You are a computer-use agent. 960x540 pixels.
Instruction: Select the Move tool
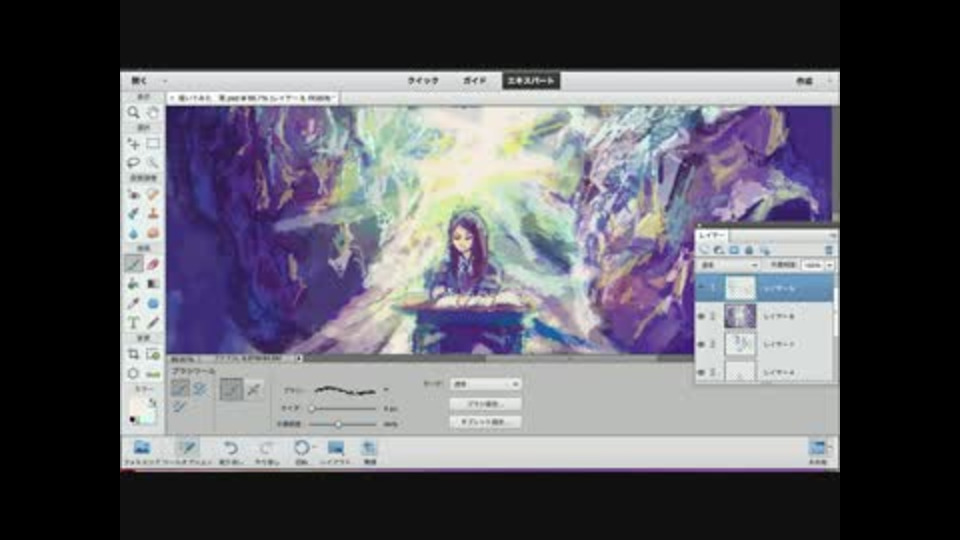(x=133, y=144)
